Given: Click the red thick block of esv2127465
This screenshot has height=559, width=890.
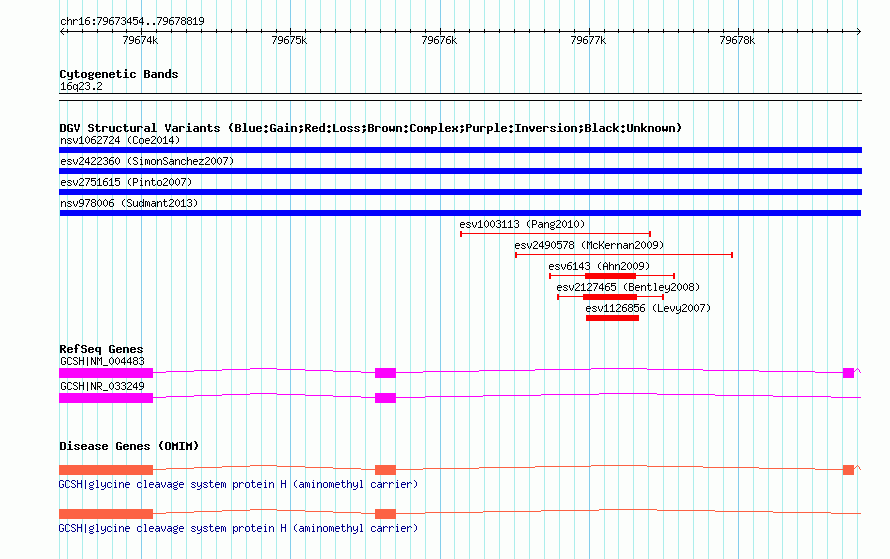Looking at the screenshot, I should click(610, 297).
